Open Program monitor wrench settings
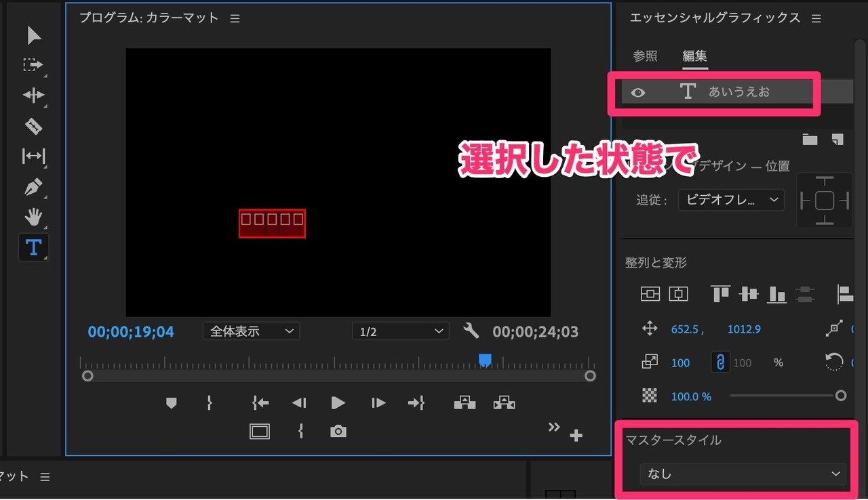This screenshot has height=500, width=868. point(471,331)
